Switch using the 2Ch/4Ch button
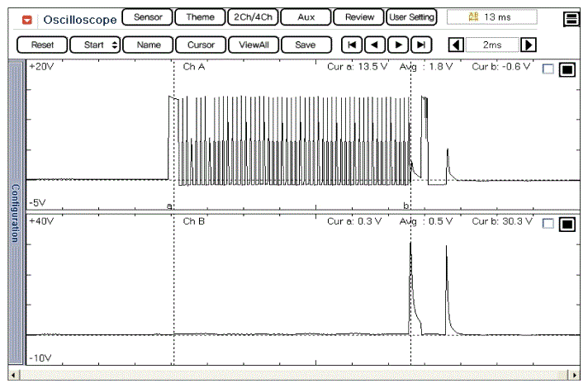Viewport: 588px width, 388px height. pos(252,17)
